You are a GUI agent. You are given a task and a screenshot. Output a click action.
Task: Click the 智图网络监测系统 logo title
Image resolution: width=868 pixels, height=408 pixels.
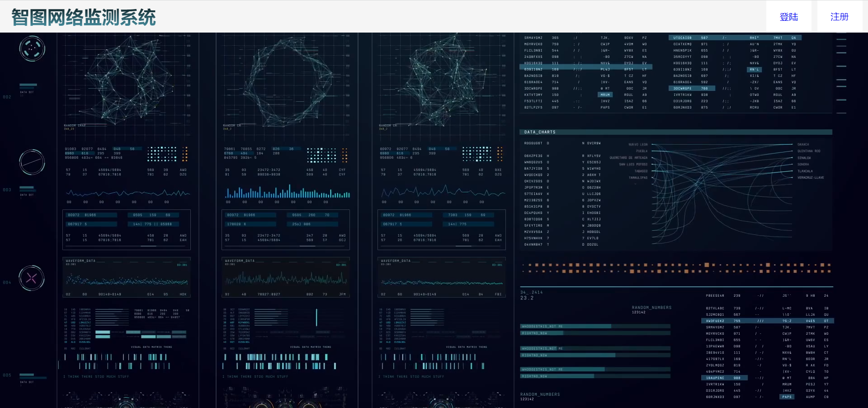[84, 17]
